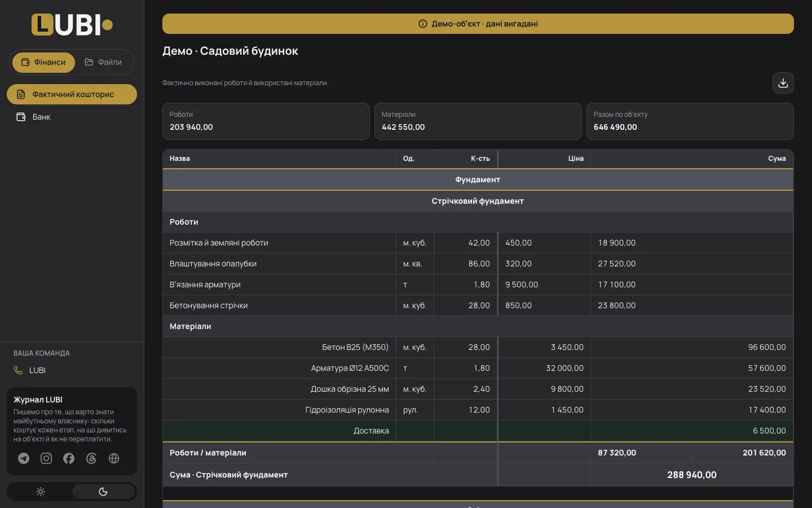812x508 pixels.
Task: Select the Фінанси tab
Action: click(x=43, y=62)
